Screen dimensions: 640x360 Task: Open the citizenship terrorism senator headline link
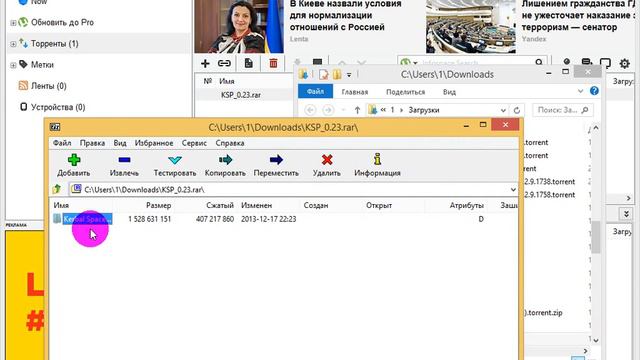(x=579, y=16)
